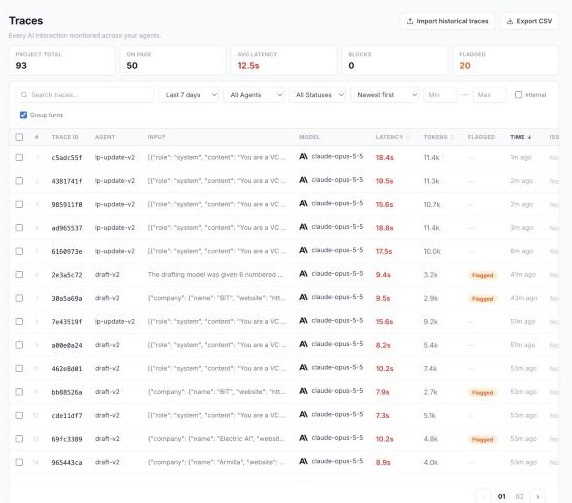Expand the All Statuses dropdown

(x=317, y=95)
